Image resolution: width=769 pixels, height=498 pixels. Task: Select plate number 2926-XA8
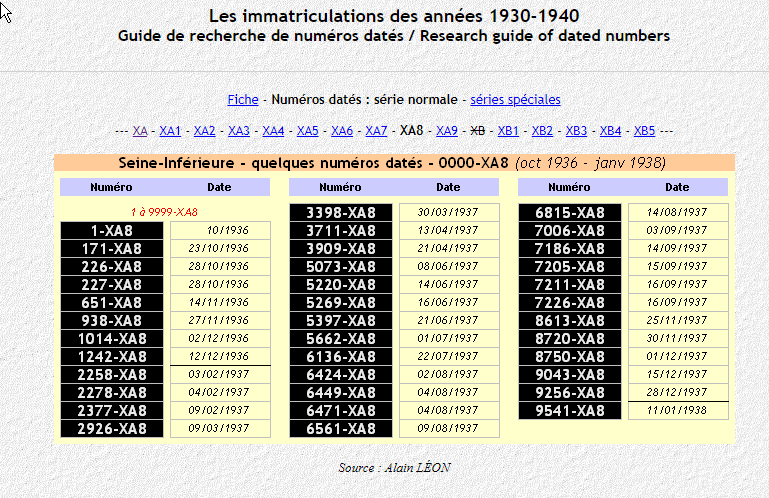[112, 428]
